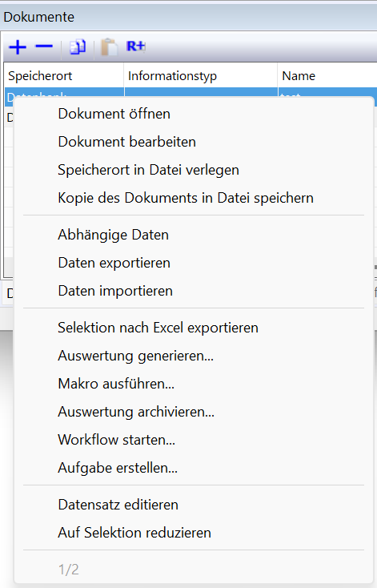
Task: Click the clipboard paste icon
Action: click(110, 47)
